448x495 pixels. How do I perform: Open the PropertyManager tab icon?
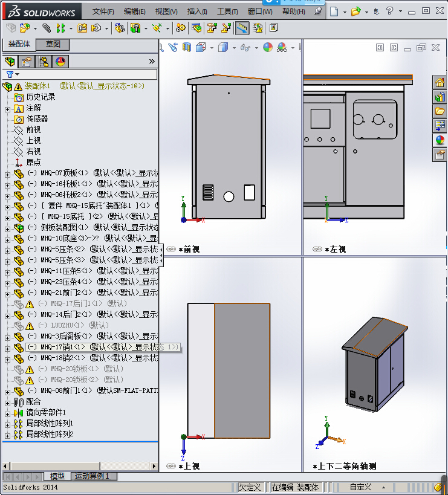[x=27, y=62]
